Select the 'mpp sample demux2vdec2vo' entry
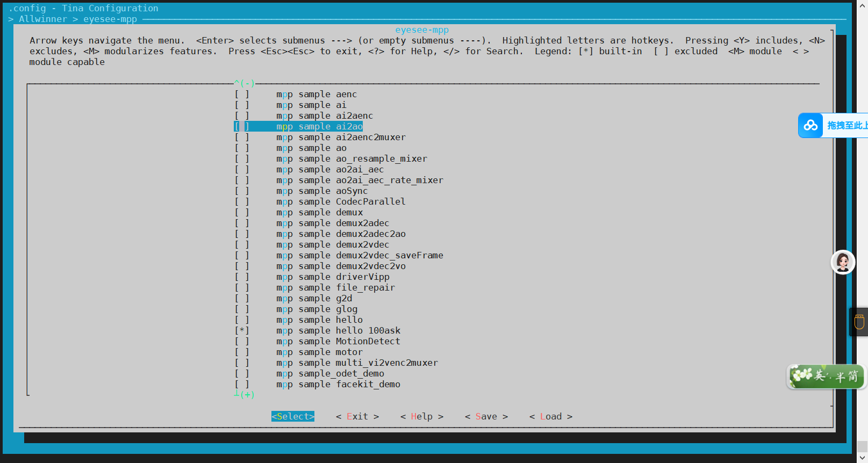This screenshot has width=868, height=463. [341, 266]
